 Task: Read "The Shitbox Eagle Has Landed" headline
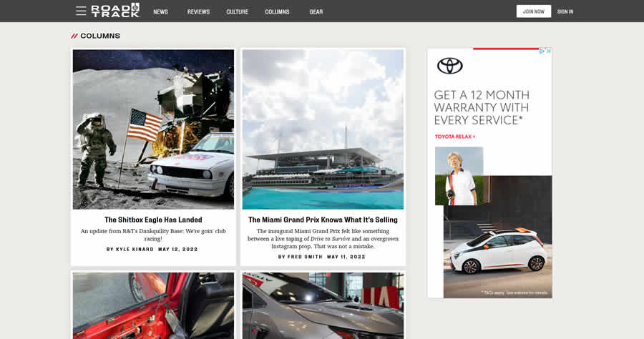click(x=153, y=220)
